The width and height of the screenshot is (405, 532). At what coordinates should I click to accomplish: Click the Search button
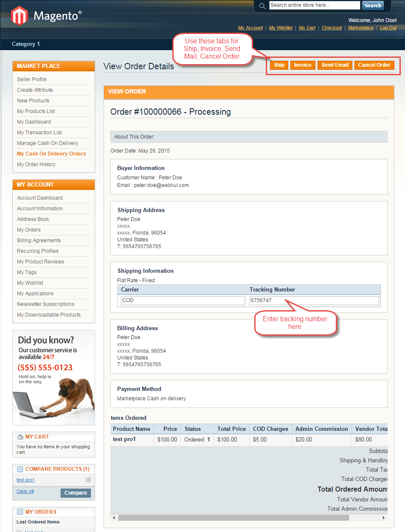[373, 6]
